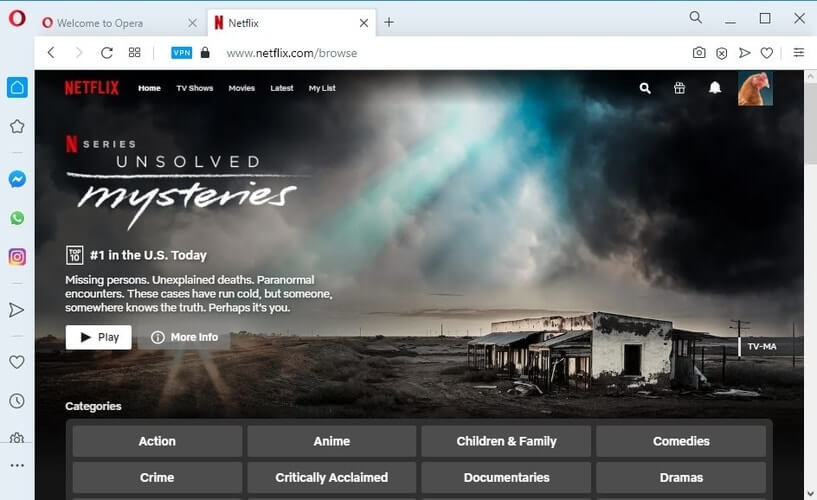Open sidebar Home icon
Screen dimensions: 817x500
[17, 87]
